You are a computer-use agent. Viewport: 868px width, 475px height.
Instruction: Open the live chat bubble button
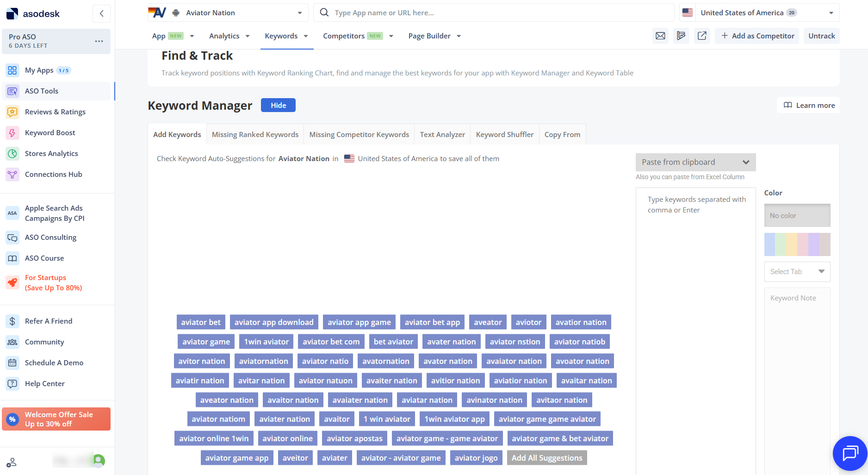click(850, 453)
